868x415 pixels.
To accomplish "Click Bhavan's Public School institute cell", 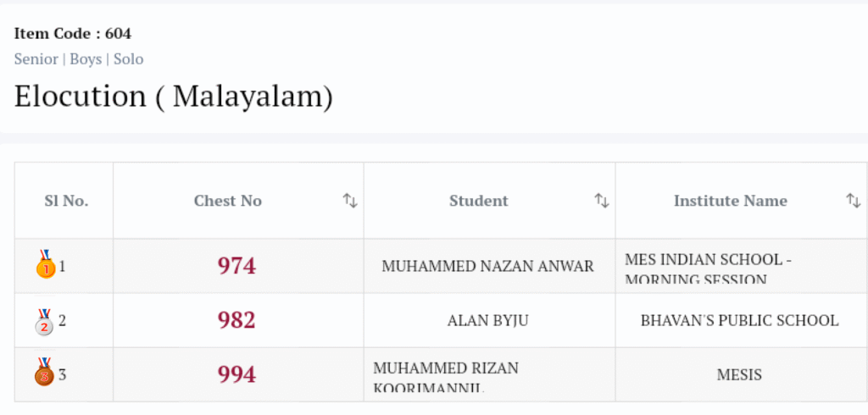I will click(x=739, y=321).
